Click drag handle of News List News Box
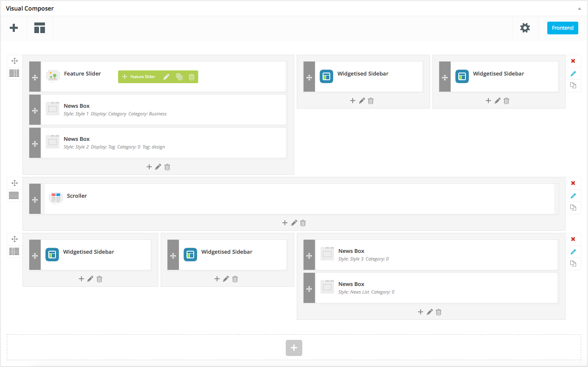Image resolution: width=588 pixels, height=367 pixels. point(309,289)
